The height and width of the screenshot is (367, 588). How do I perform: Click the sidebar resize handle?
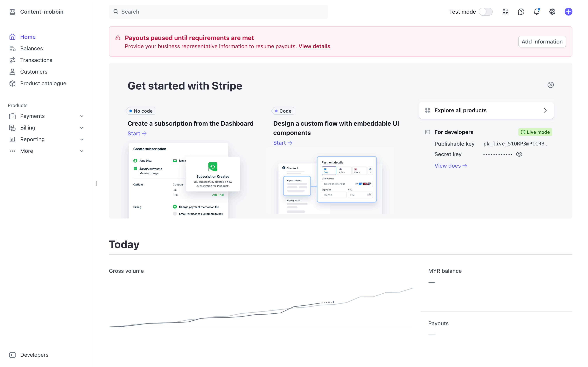click(96, 183)
